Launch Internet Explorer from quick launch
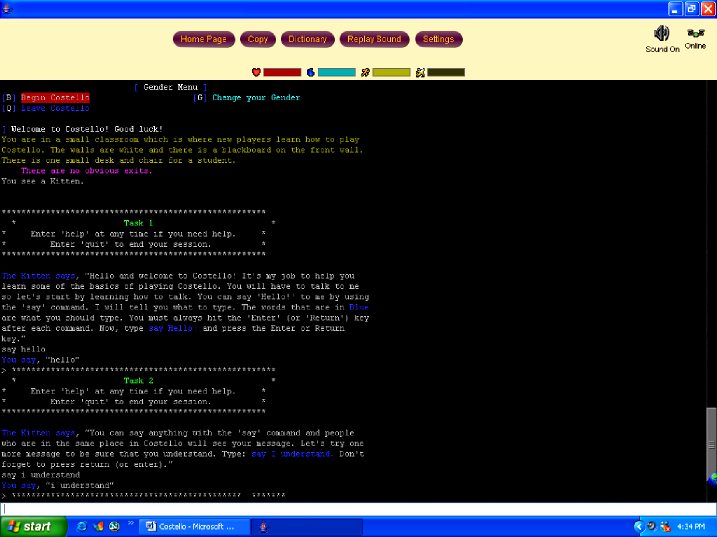 (82, 526)
